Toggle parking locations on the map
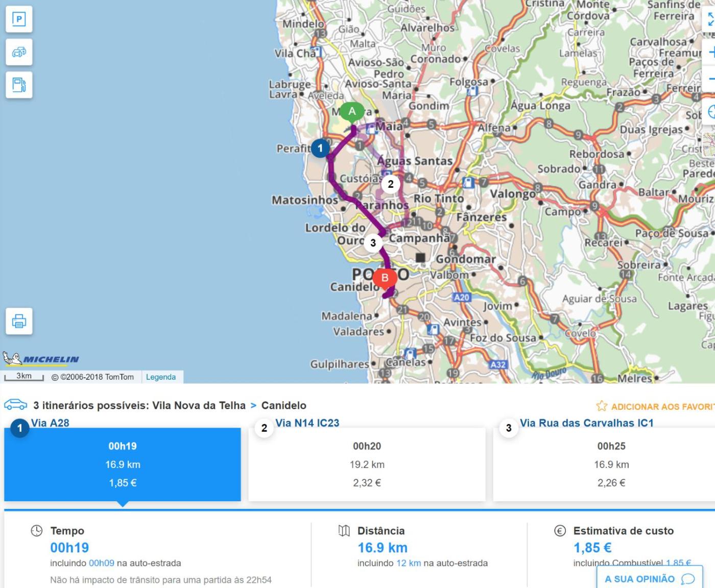This screenshot has width=715, height=588. [19, 19]
